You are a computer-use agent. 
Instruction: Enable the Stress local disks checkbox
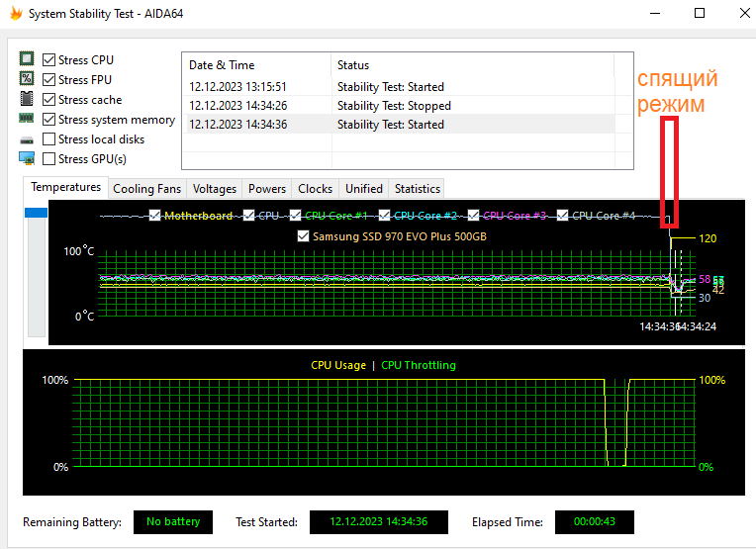click(x=48, y=138)
